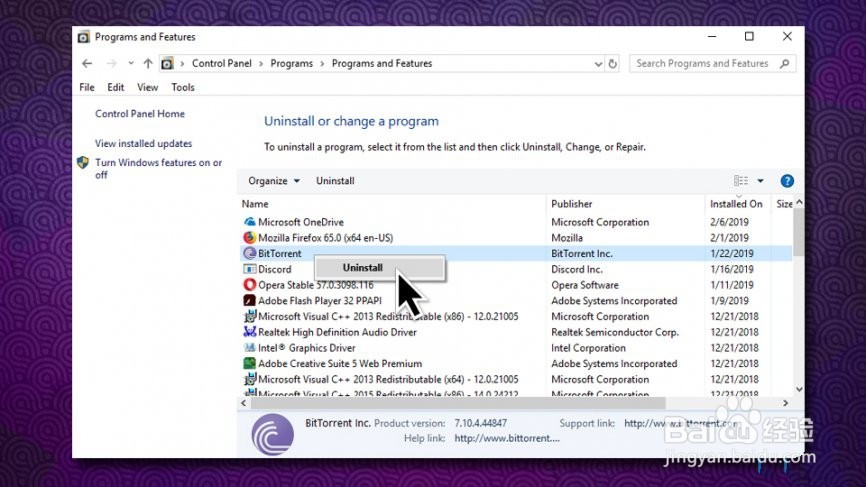Click the Realtek Audio Driver icon
Viewport: 866px width, 487px height.
250,332
